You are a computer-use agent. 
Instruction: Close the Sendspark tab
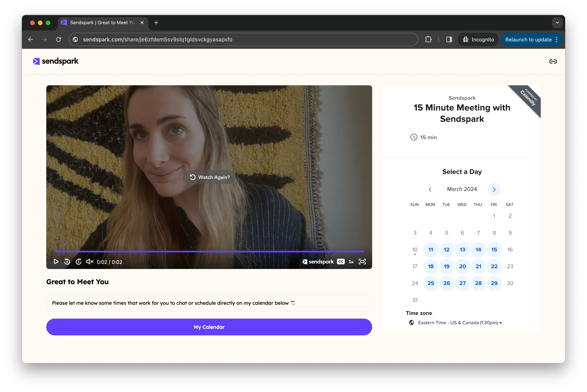pyautogui.click(x=142, y=23)
